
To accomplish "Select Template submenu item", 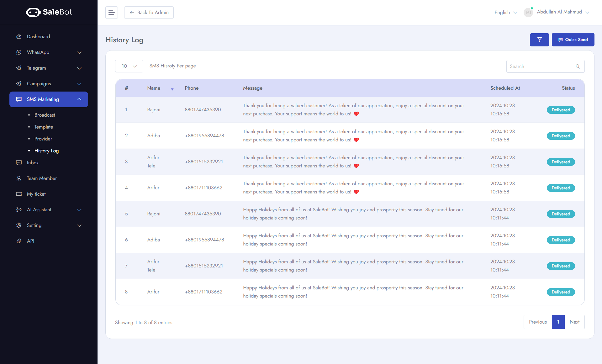I will (x=44, y=127).
